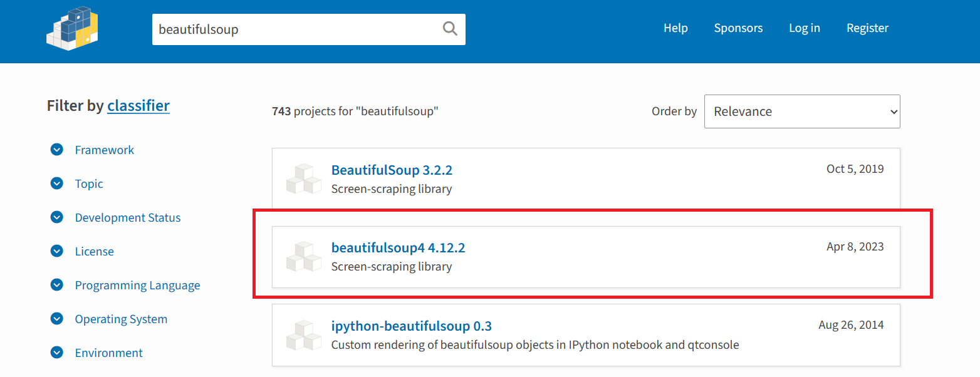The image size is (980, 377).
Task: Open the BeautifulSoup 3.2.2 project
Action: click(392, 170)
